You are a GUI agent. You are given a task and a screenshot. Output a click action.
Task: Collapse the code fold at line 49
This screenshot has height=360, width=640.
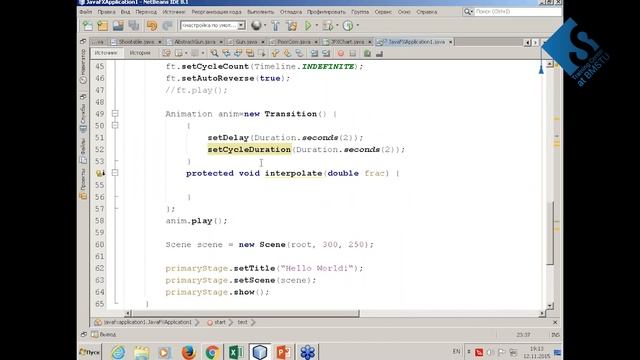click(115, 113)
